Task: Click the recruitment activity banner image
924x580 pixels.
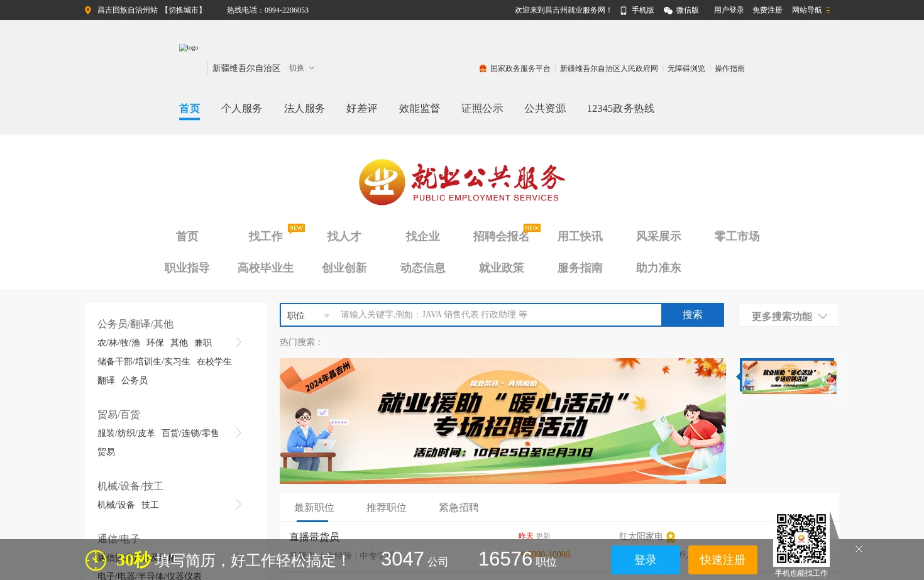Action: coord(503,421)
